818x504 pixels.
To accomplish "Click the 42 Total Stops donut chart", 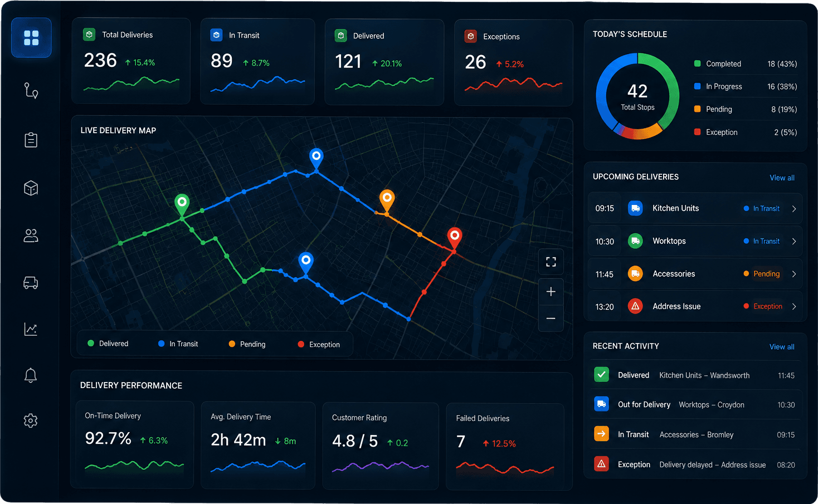I will [x=637, y=96].
